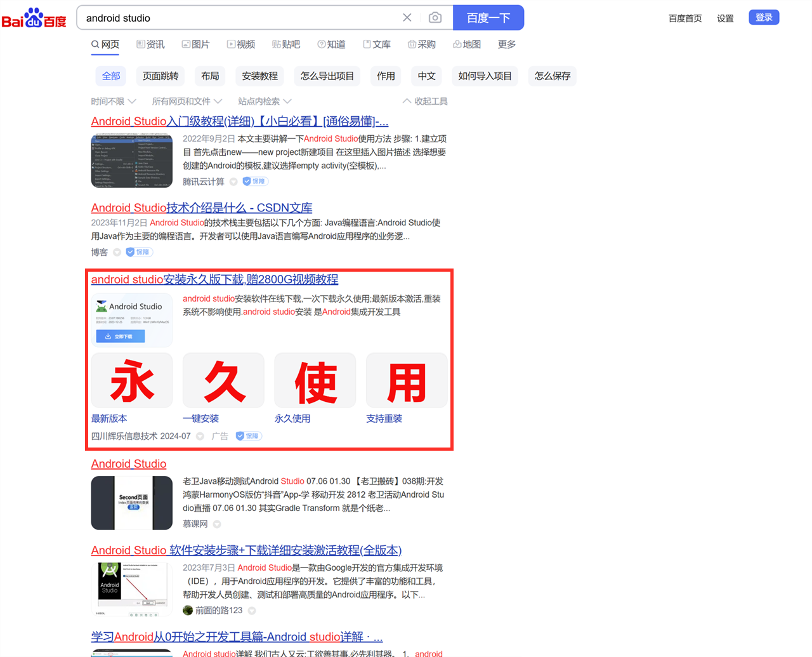
Task: Expand dropdown icon next to 博客
Action: (117, 253)
